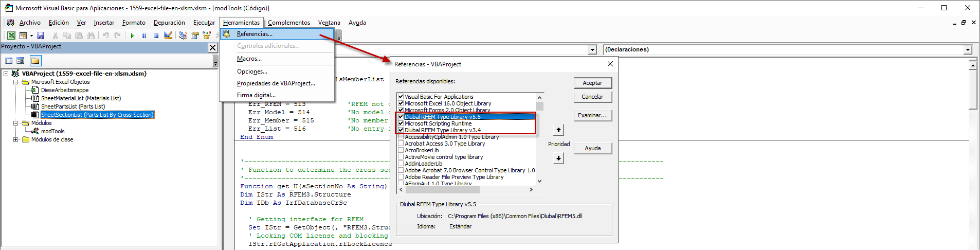Select DieseArbeitsmappe in project tree

65,90
